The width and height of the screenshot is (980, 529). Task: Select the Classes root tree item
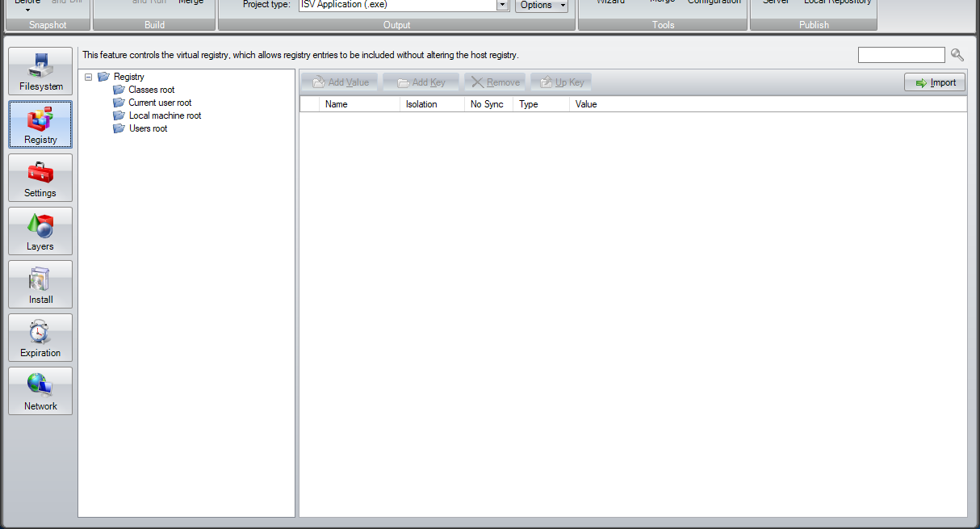coord(150,90)
